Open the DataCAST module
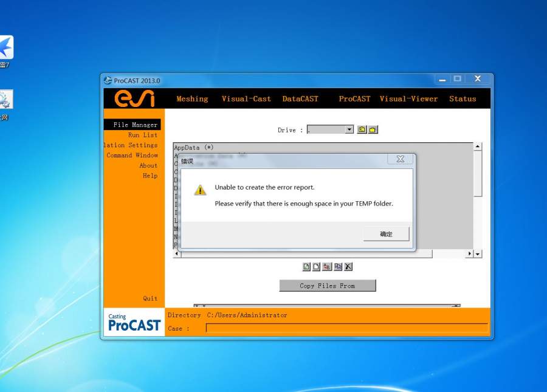This screenshot has width=547, height=392. click(x=300, y=98)
